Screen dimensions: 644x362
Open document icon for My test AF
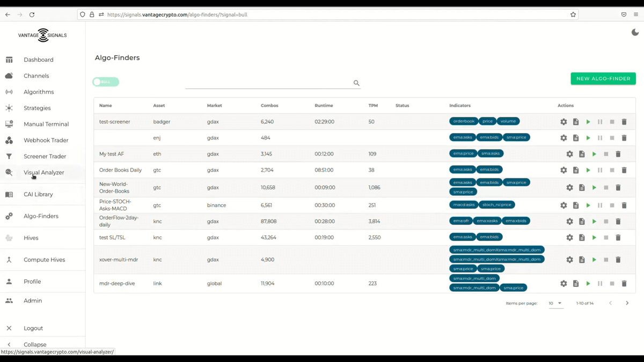tap(582, 154)
